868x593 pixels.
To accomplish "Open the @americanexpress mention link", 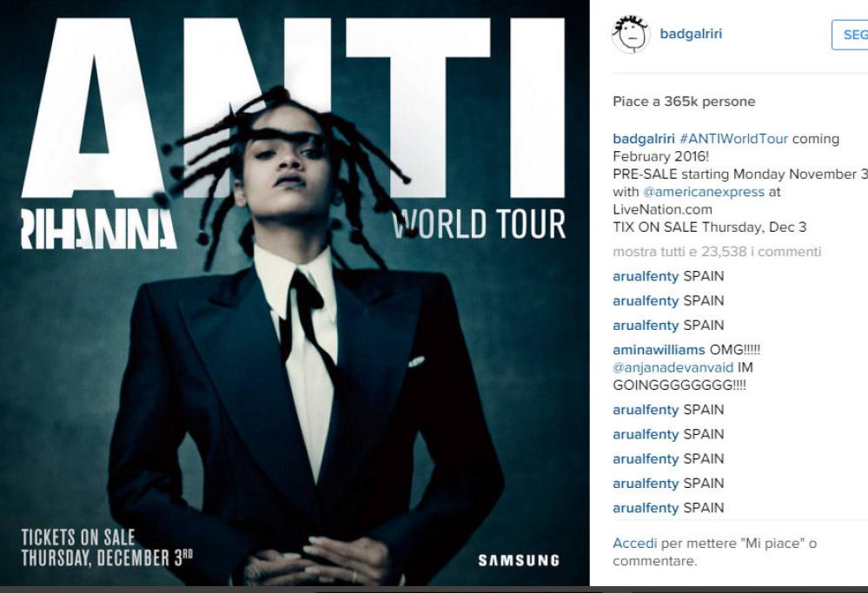I will [703, 191].
